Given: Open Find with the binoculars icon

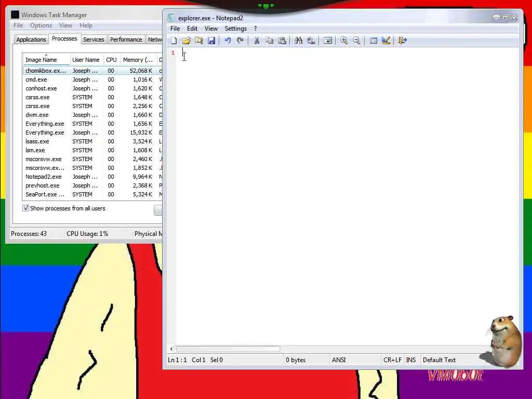Looking at the screenshot, I should [x=299, y=41].
